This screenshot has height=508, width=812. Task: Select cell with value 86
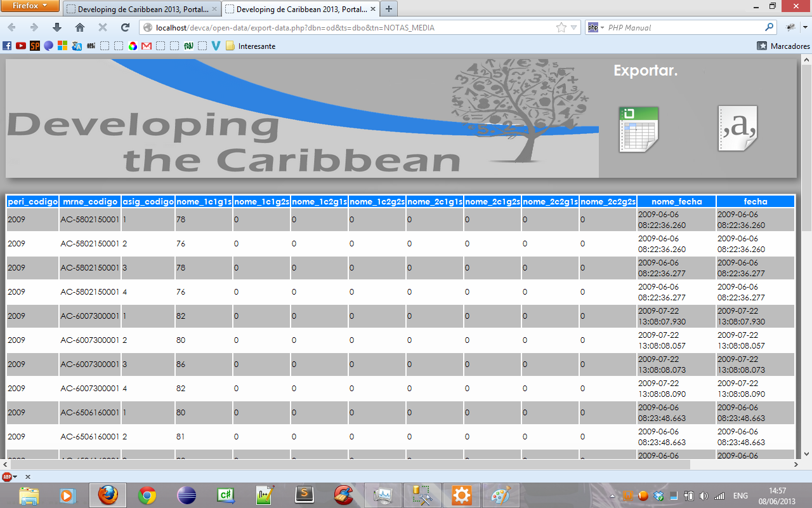click(204, 364)
